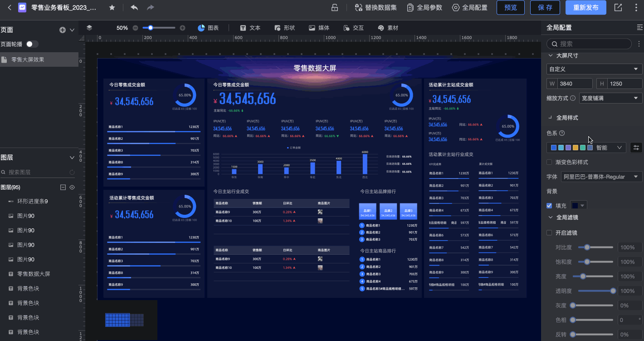Image resolution: width=644 pixels, height=341 pixels.
Task: Open 全局参数 global parameters
Action: [424, 8]
